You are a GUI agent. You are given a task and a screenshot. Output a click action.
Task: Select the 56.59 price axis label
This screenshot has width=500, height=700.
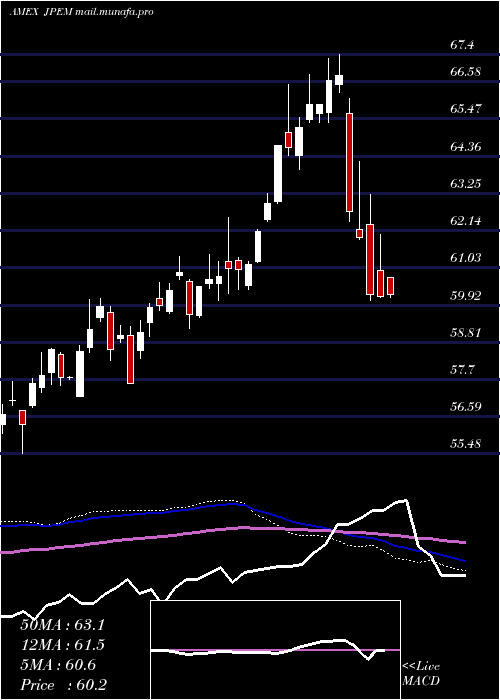click(466, 407)
